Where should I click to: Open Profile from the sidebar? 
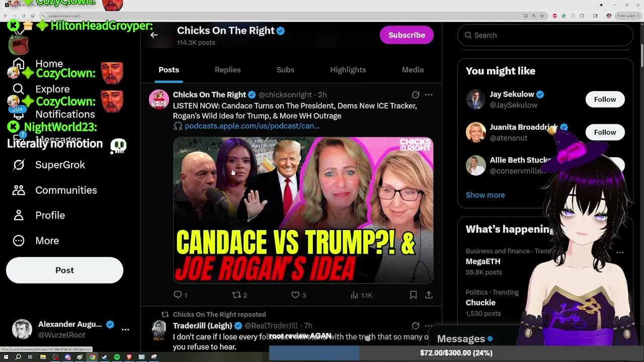point(39,215)
